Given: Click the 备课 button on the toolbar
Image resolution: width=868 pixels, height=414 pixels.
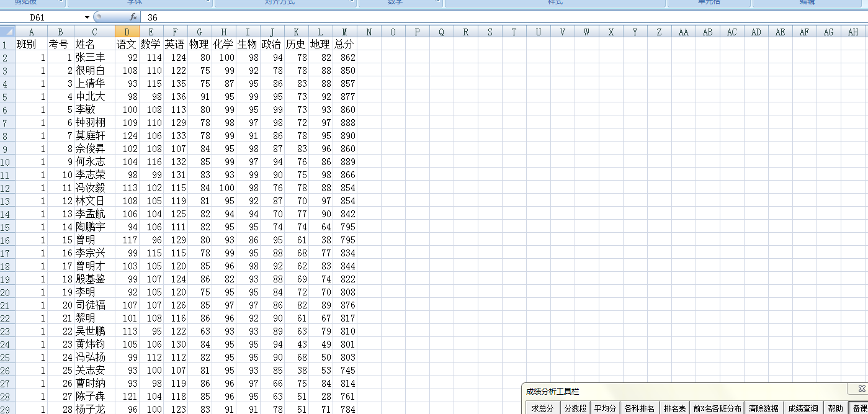Looking at the screenshot, I should [859, 408].
